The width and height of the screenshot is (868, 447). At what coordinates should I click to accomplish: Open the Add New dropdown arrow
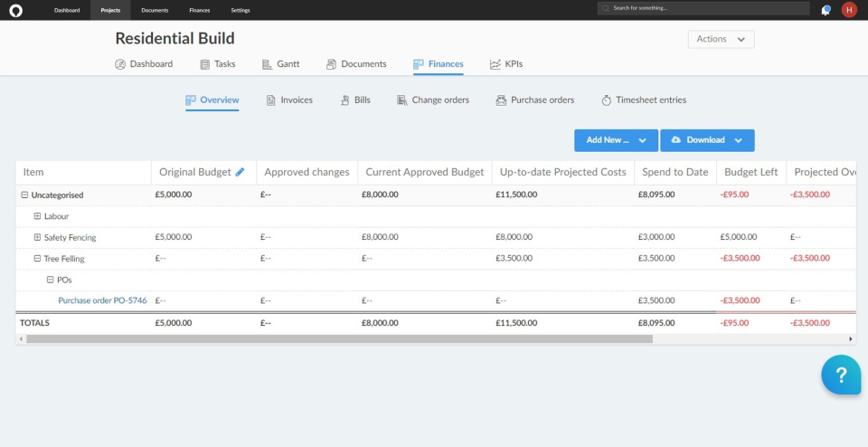tap(642, 140)
